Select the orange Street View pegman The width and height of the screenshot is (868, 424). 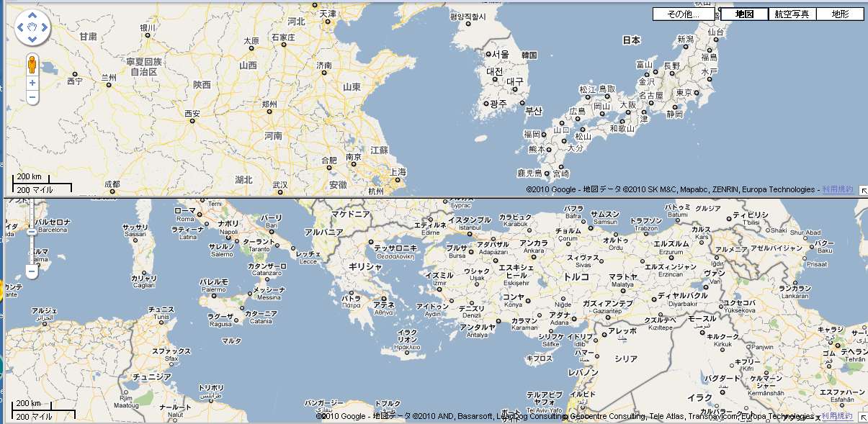coord(32,65)
